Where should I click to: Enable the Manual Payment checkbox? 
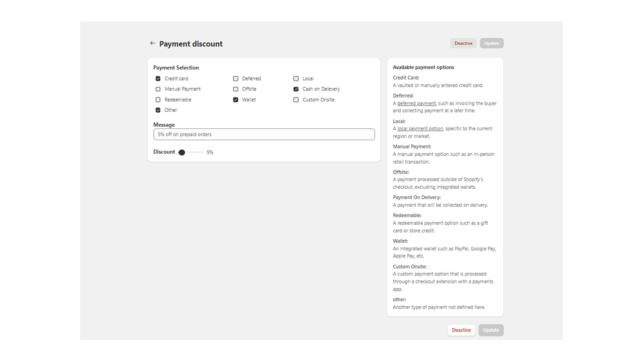[158, 89]
